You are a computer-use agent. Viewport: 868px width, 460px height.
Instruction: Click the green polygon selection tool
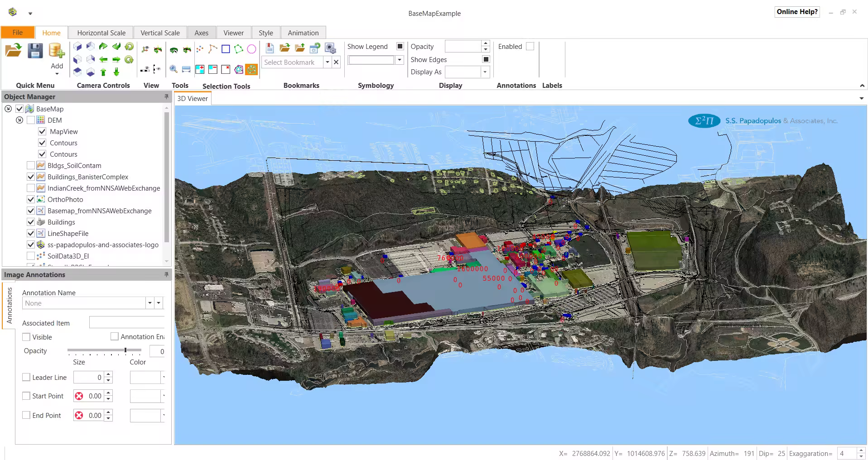(238, 49)
